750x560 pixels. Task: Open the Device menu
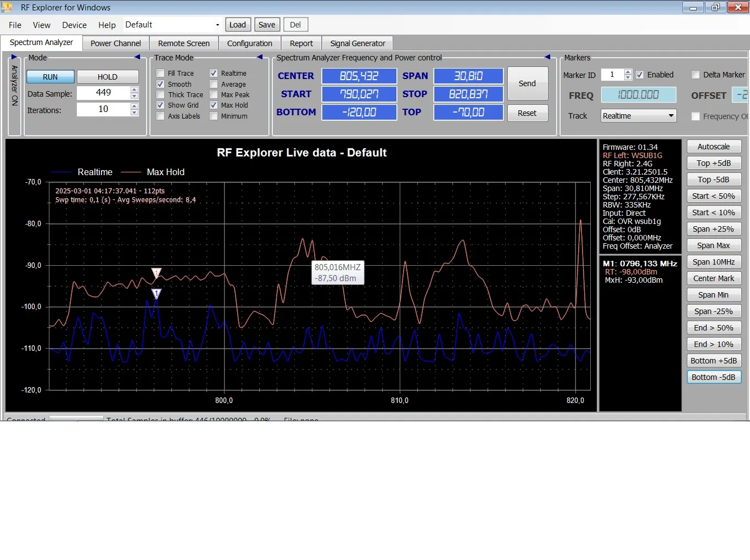click(x=74, y=25)
